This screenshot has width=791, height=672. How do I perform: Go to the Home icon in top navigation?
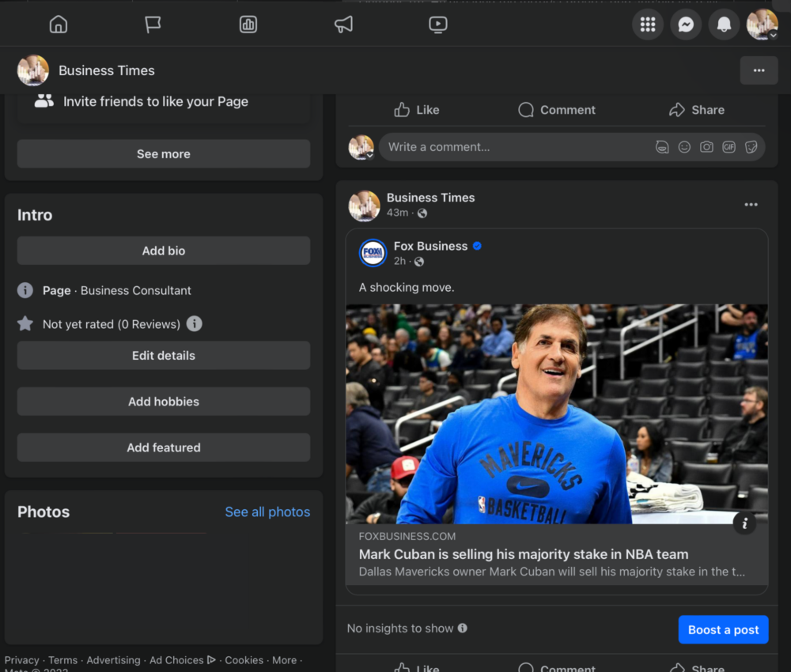59,25
